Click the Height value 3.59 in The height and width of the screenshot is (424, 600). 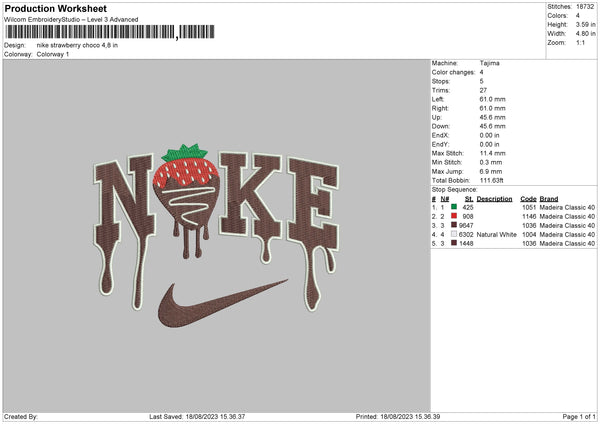pos(585,24)
